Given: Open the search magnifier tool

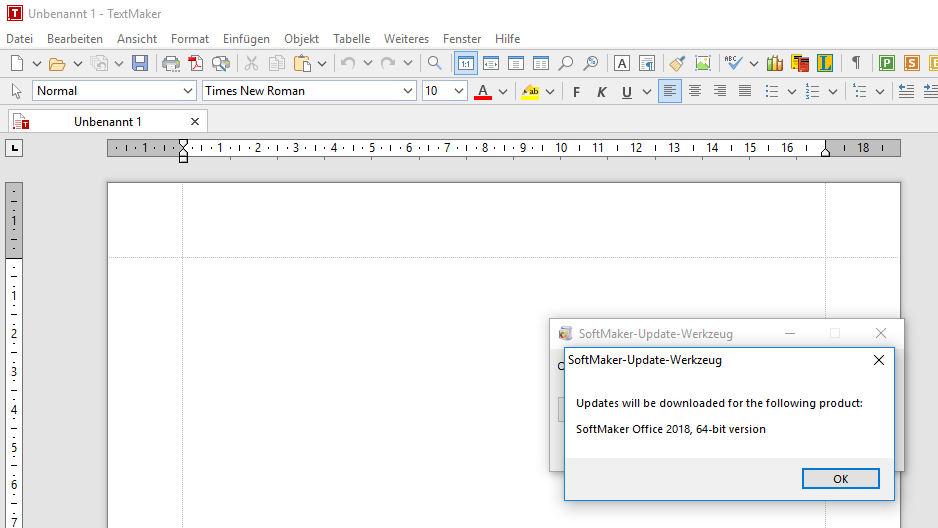Looking at the screenshot, I should (434, 63).
